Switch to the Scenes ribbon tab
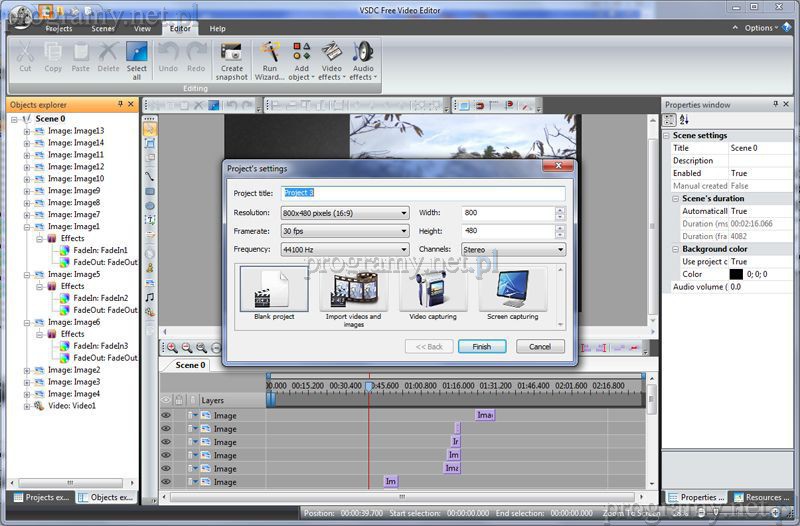The width and height of the screenshot is (800, 526). tap(103, 29)
